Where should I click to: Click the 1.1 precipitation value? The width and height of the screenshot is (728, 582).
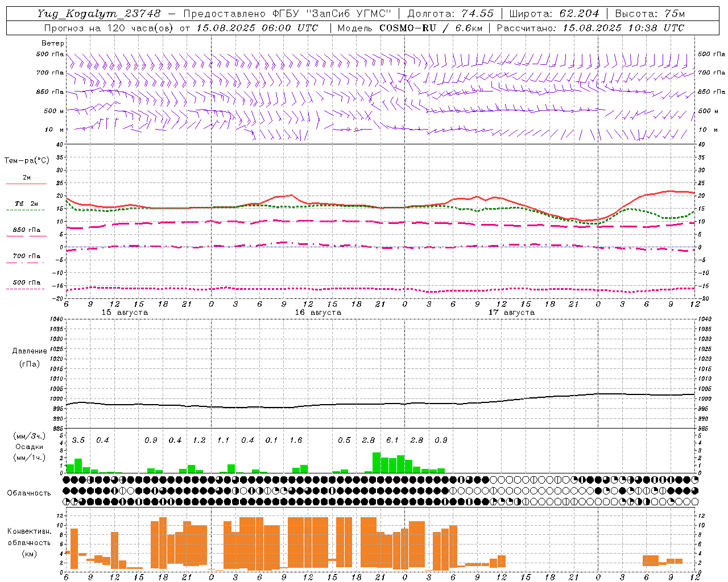pos(223,440)
